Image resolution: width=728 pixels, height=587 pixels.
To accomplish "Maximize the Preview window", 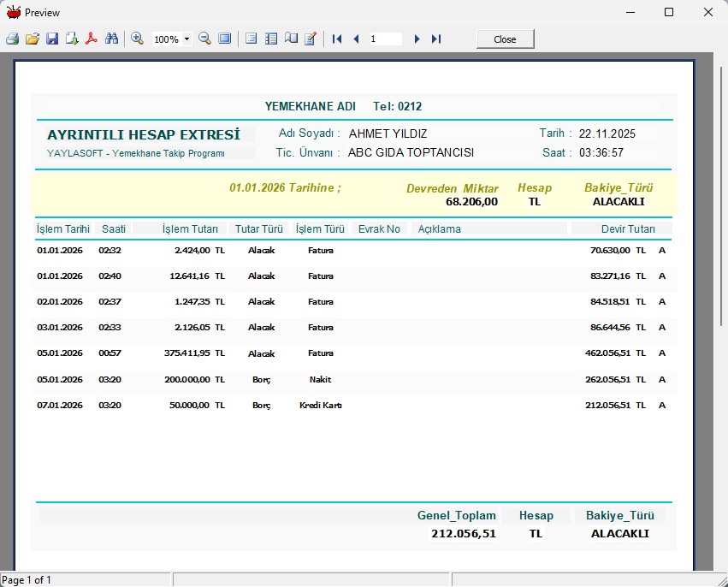I will coord(669,12).
